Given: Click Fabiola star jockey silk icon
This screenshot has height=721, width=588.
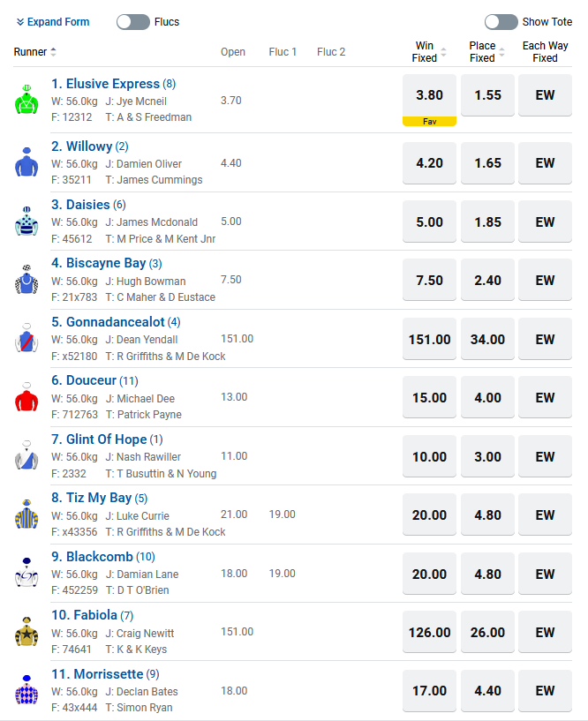Looking at the screenshot, I should [27, 632].
